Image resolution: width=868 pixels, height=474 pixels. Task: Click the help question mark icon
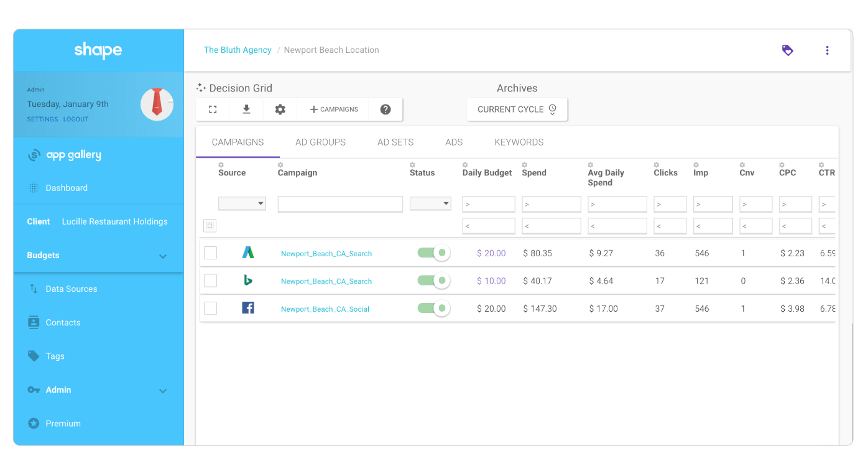click(386, 109)
